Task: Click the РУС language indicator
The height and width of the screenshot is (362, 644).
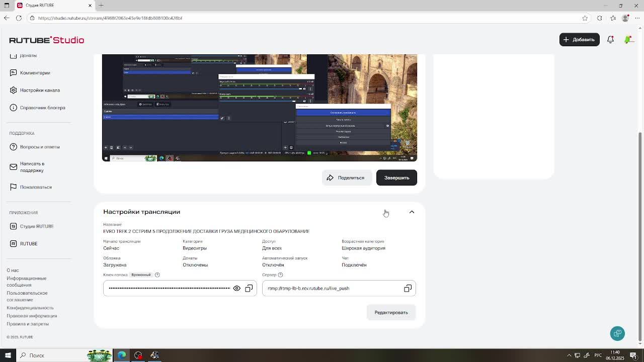Action: [x=598, y=355]
